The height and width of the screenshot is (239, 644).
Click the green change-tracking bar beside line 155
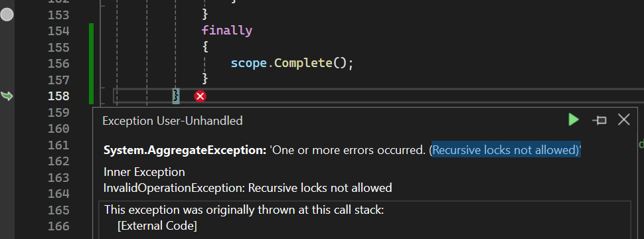click(91, 47)
